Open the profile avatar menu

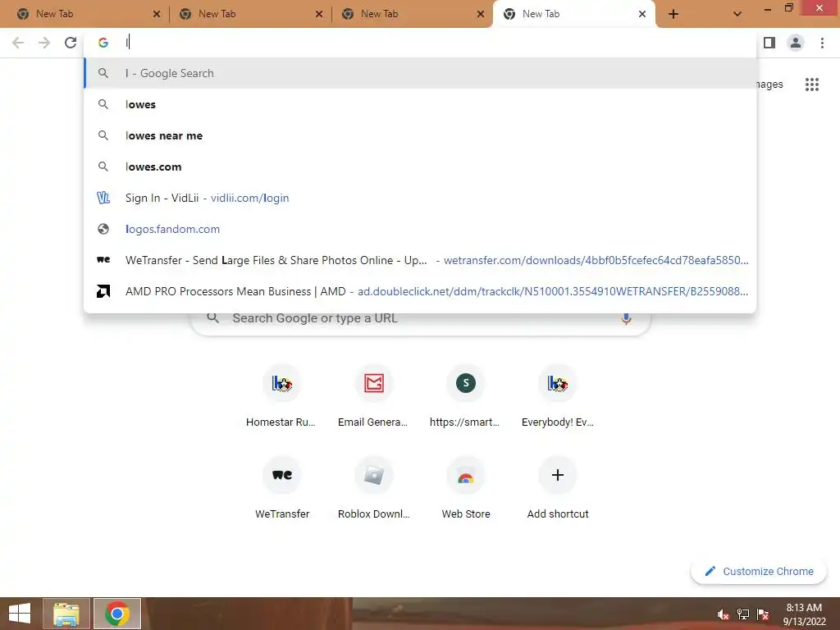(x=796, y=43)
